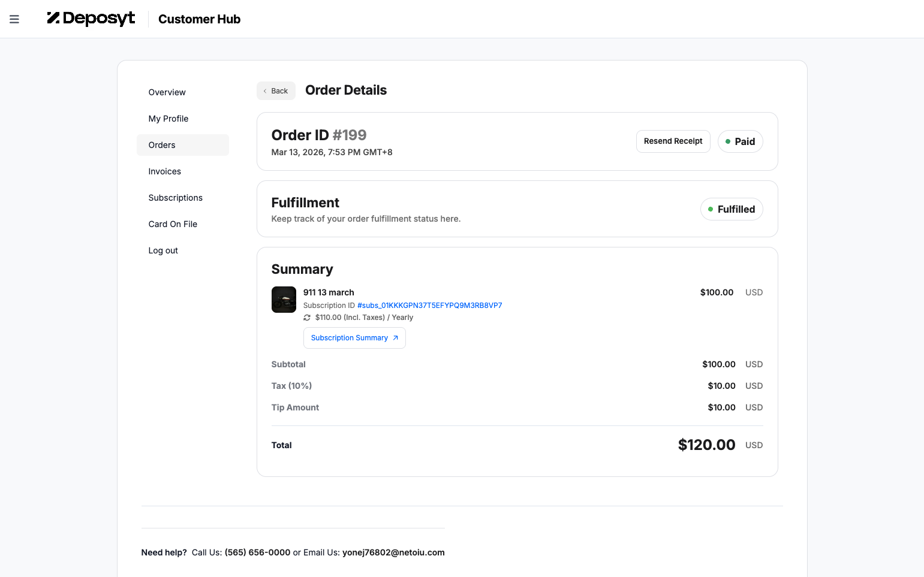Click the Need help? text

164,552
